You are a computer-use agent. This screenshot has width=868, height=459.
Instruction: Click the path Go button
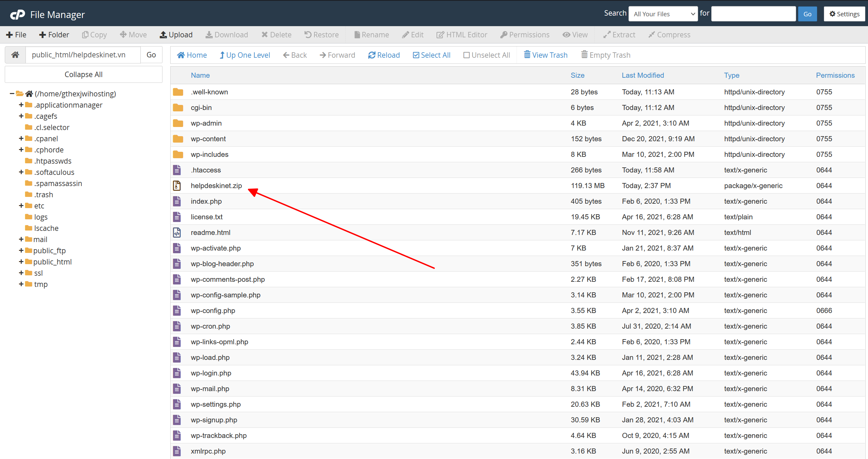[x=151, y=55]
